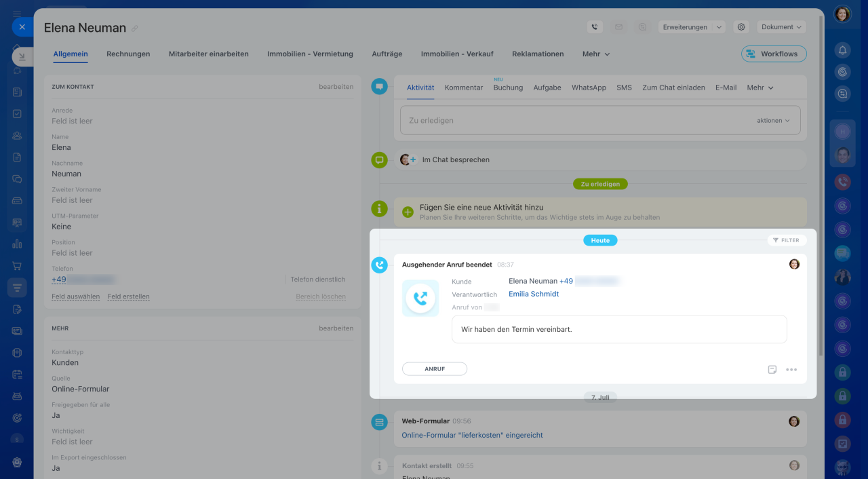Click the green comment icon beside Im Chat besprechen
The height and width of the screenshot is (479, 868).
pyautogui.click(x=379, y=160)
